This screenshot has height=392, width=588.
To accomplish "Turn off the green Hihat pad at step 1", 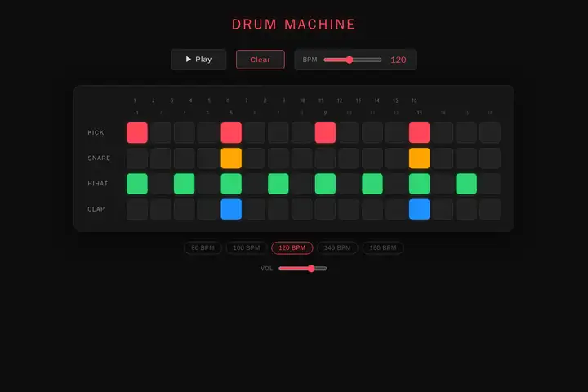I will point(137,184).
